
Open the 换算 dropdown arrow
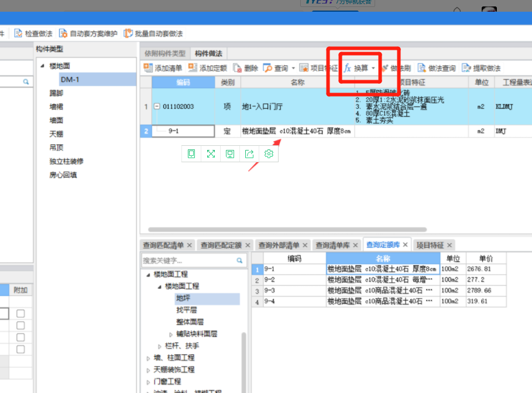[x=373, y=69]
